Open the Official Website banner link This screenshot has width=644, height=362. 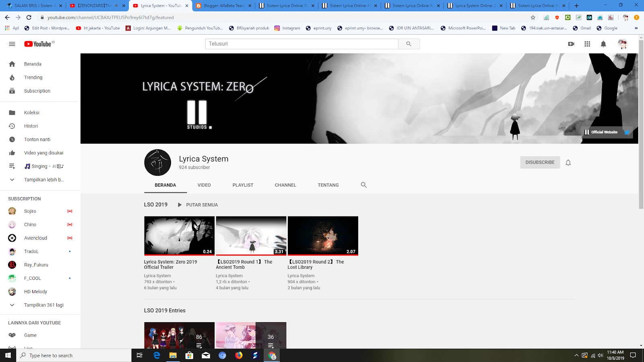click(x=601, y=132)
